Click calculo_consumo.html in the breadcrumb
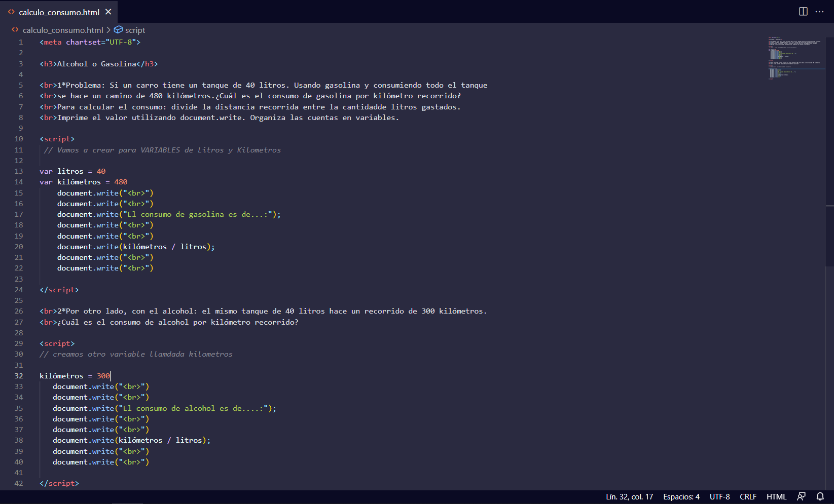Screen dimensions: 834x504 (63, 30)
